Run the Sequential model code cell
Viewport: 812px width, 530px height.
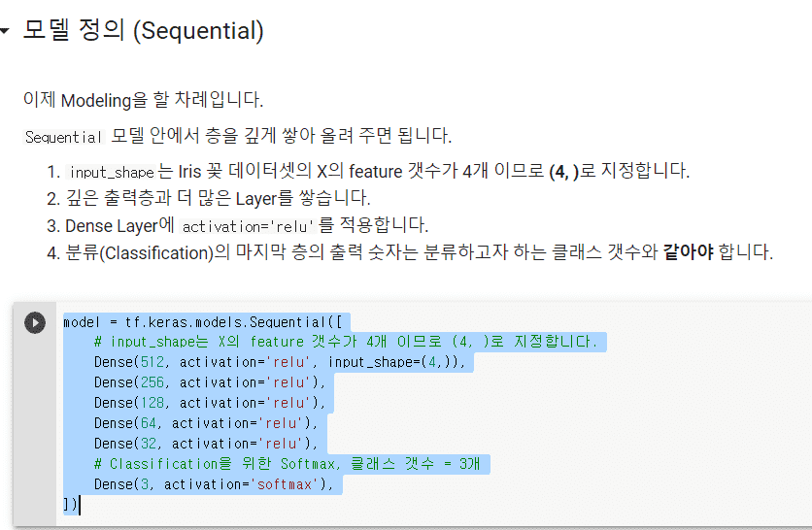pyautogui.click(x=35, y=322)
